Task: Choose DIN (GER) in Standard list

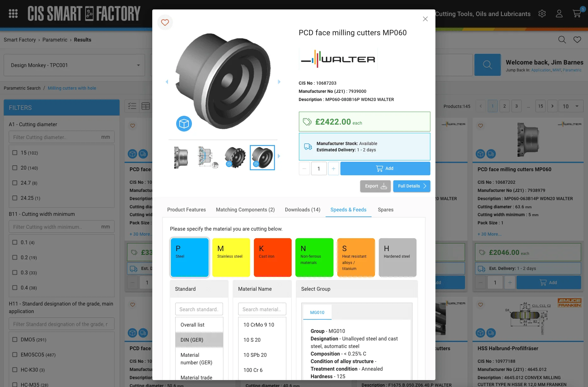Action: click(x=199, y=340)
